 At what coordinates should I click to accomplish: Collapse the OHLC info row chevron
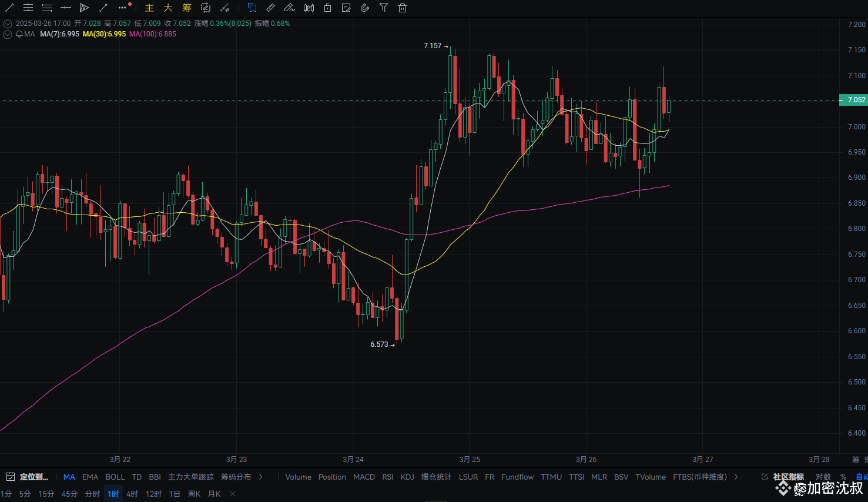pyautogui.click(x=8, y=24)
